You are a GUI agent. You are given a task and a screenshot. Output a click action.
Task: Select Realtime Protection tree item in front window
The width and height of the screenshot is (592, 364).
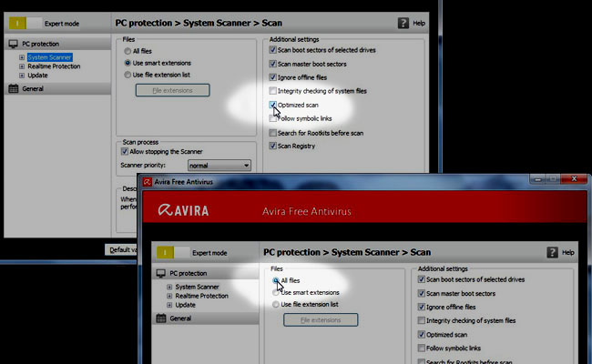(201, 296)
